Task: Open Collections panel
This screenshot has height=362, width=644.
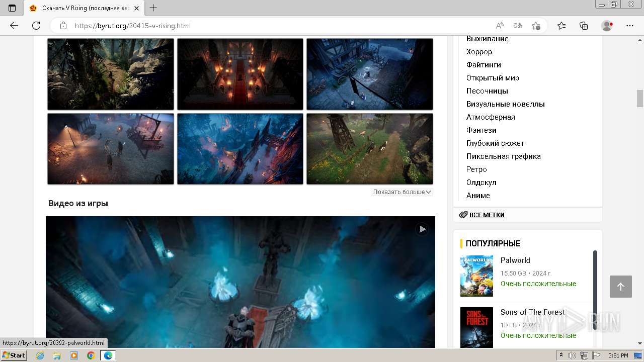Action: (x=584, y=26)
